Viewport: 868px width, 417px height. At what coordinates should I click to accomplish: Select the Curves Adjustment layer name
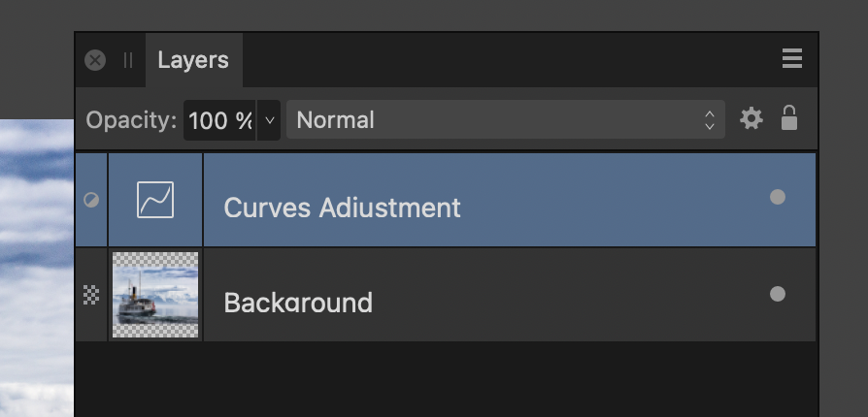342,208
